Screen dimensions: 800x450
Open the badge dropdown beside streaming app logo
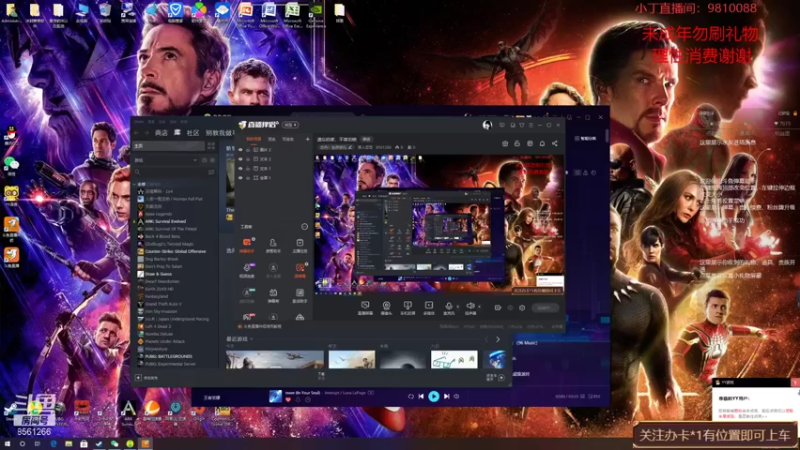click(x=290, y=125)
